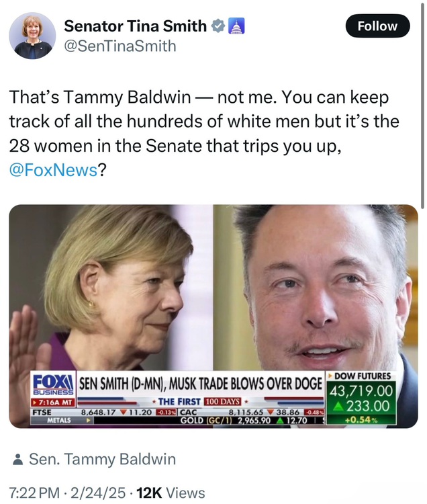Click the person tag icon below image

(x=18, y=460)
